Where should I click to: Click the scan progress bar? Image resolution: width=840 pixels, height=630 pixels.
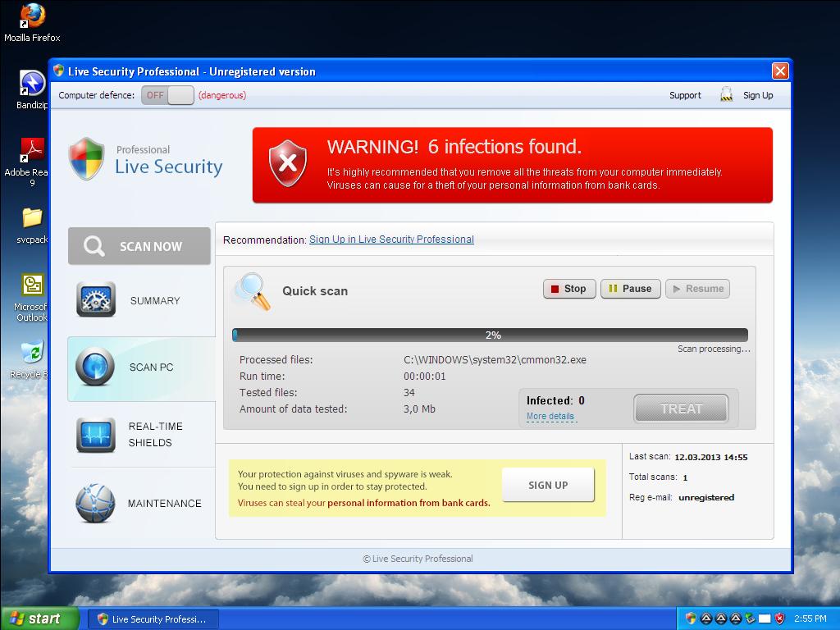[x=491, y=335]
